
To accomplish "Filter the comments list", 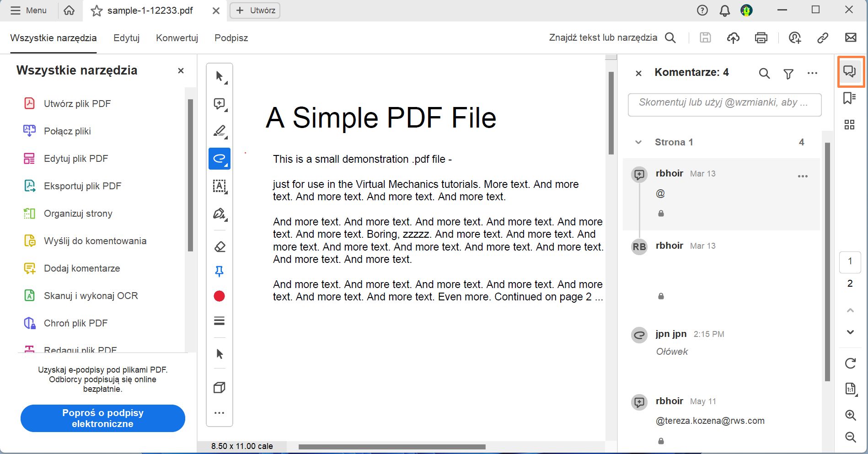I will click(x=788, y=74).
